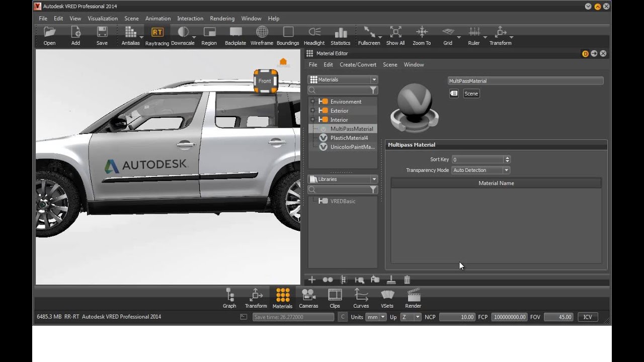Click the Fullscreen toolbar icon
Screen dimensions: 644x362
pyautogui.click(x=369, y=35)
